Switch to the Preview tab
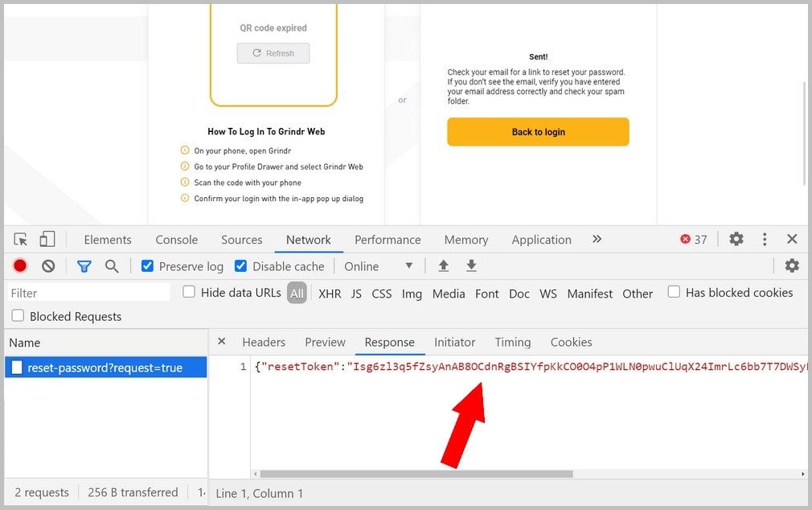 326,342
